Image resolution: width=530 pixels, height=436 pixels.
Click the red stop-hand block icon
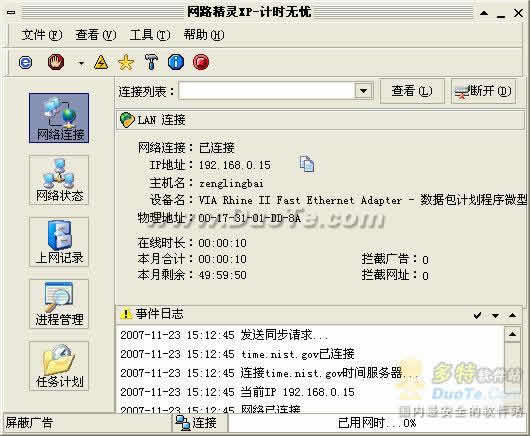(56, 63)
